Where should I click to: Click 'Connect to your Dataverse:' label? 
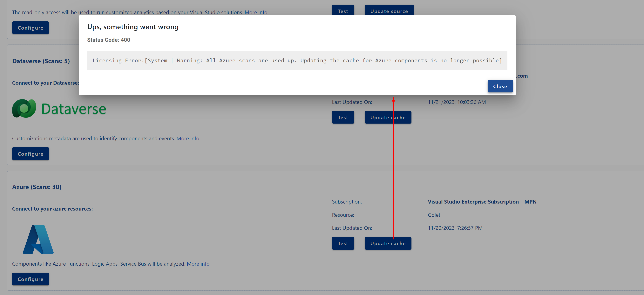pyautogui.click(x=45, y=83)
